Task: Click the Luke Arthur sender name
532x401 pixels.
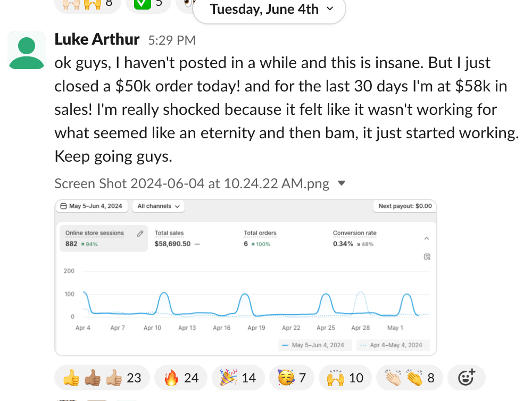Action: [x=97, y=39]
